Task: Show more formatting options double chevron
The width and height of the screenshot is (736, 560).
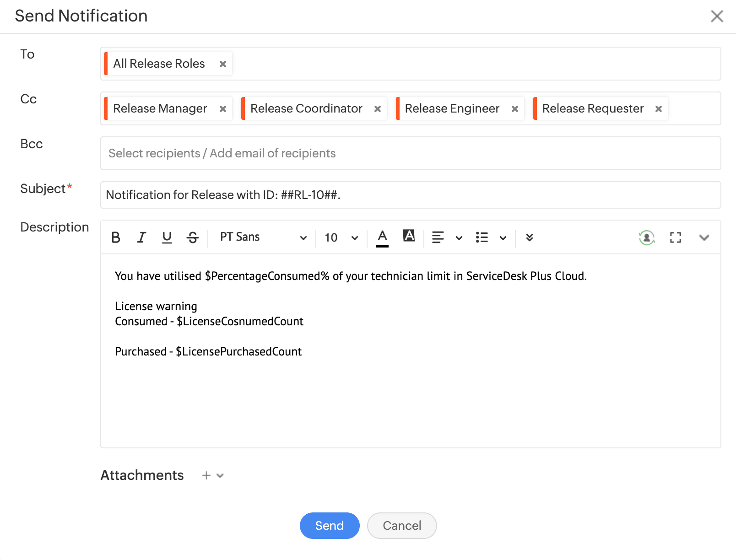Action: [x=530, y=237]
